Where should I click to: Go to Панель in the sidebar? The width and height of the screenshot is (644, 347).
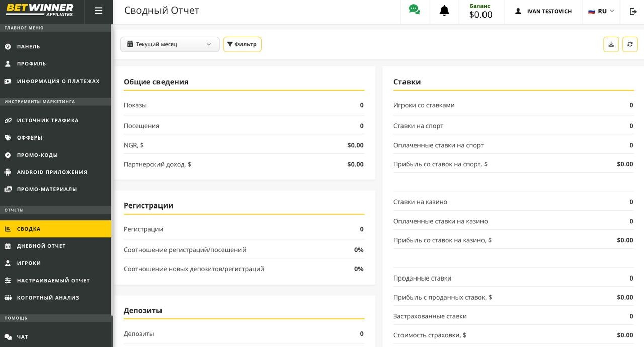point(28,47)
